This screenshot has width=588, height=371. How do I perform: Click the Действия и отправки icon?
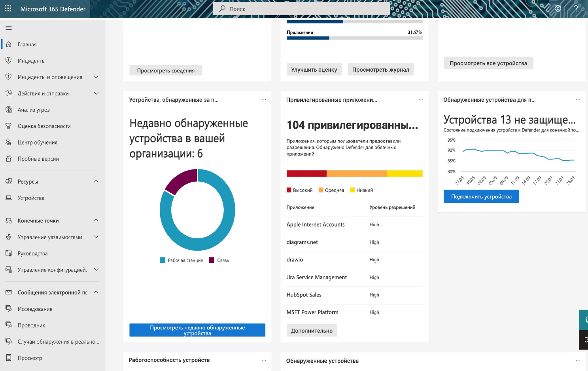coord(9,93)
